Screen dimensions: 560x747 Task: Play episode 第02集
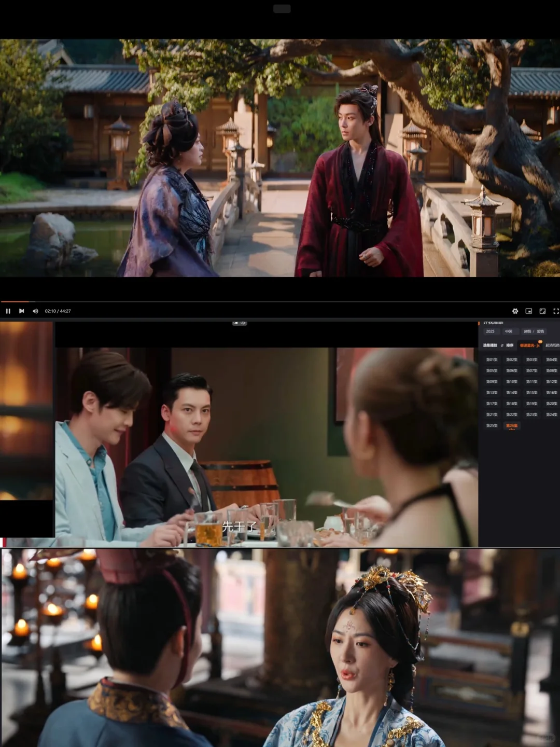pyautogui.click(x=512, y=359)
